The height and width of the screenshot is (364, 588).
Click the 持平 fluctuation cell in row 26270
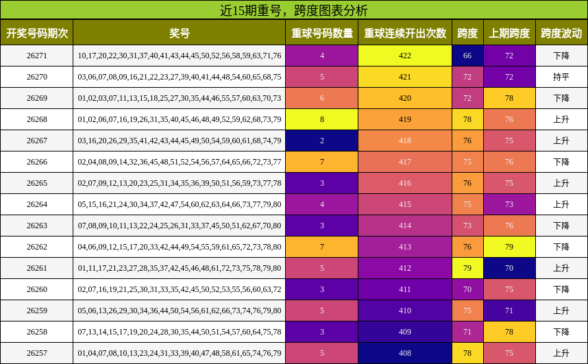[x=561, y=77]
